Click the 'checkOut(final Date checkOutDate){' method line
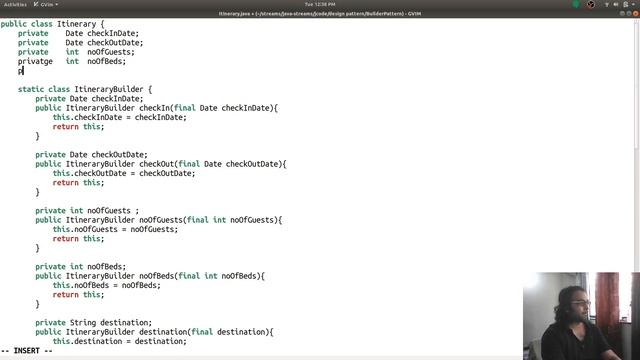 pyautogui.click(x=161, y=164)
